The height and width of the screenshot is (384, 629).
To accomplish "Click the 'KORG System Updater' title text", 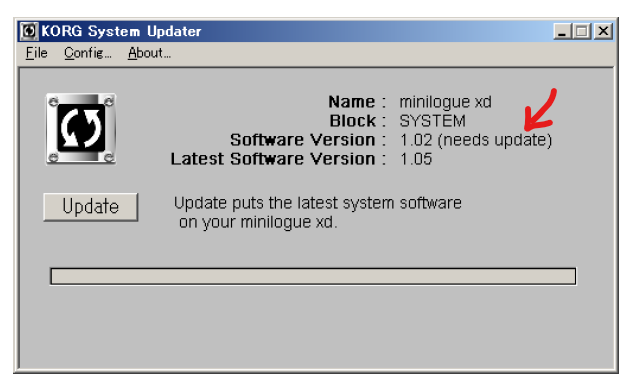I will (x=121, y=31).
